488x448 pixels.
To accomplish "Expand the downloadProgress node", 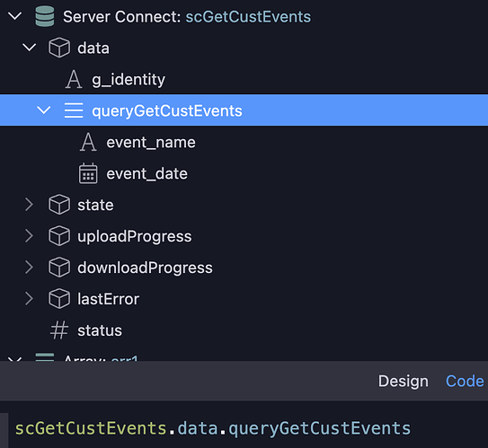I will coord(29,267).
